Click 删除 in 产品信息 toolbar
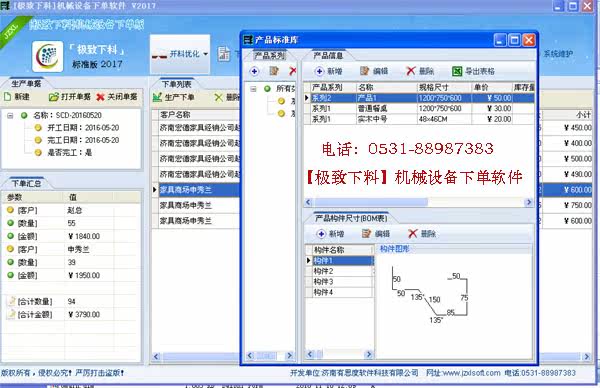The width and height of the screenshot is (600, 388). [x=420, y=71]
